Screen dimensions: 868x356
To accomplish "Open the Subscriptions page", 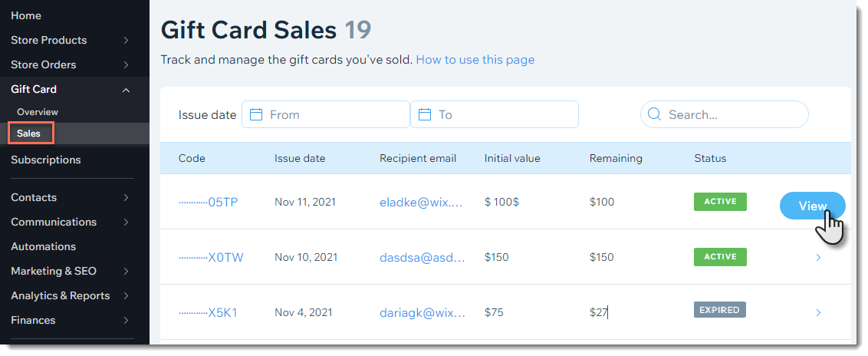I will [x=46, y=160].
